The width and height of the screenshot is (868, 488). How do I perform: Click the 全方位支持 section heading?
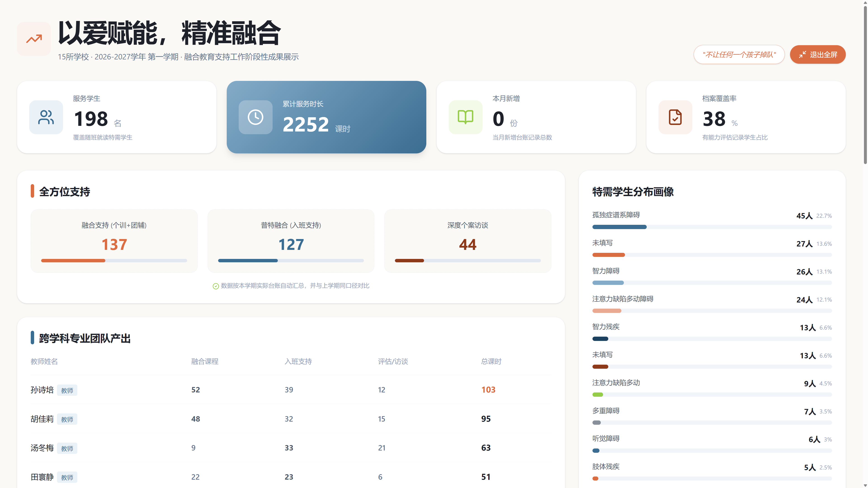(64, 192)
